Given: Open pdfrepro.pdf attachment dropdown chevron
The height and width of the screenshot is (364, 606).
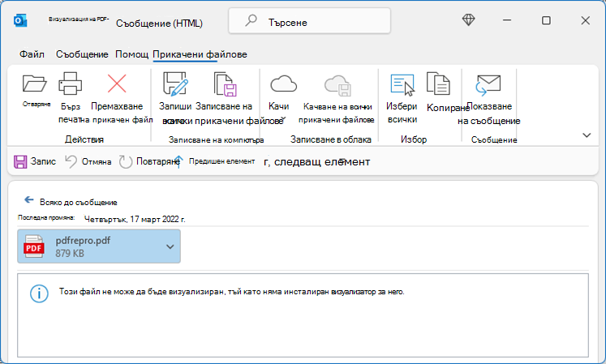Looking at the screenshot, I should pos(170,246).
